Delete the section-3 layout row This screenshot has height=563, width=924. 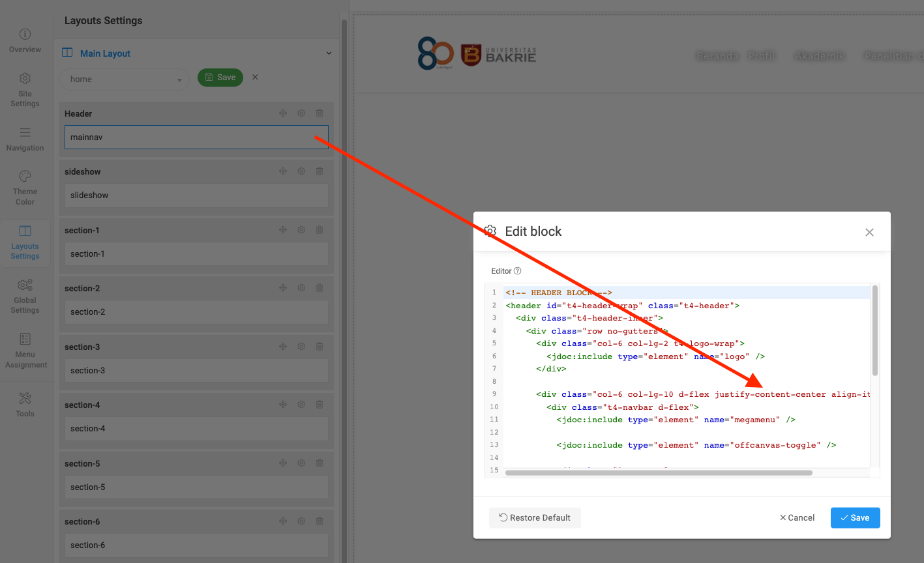click(320, 347)
